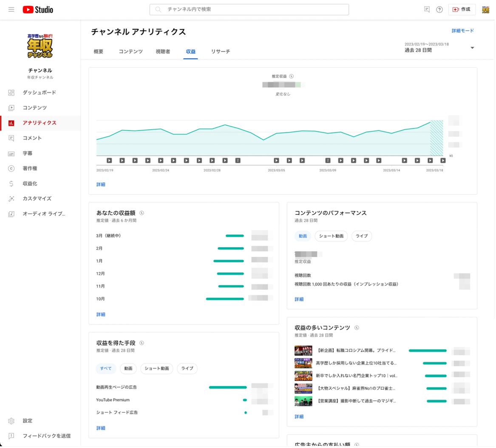
Task: Open the notifications feedback icon in header
Action: click(427, 9)
